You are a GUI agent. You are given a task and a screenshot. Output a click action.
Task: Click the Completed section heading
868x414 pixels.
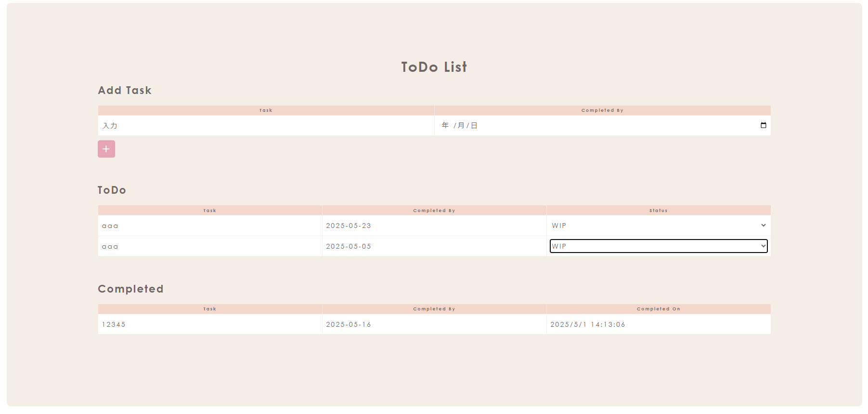130,289
